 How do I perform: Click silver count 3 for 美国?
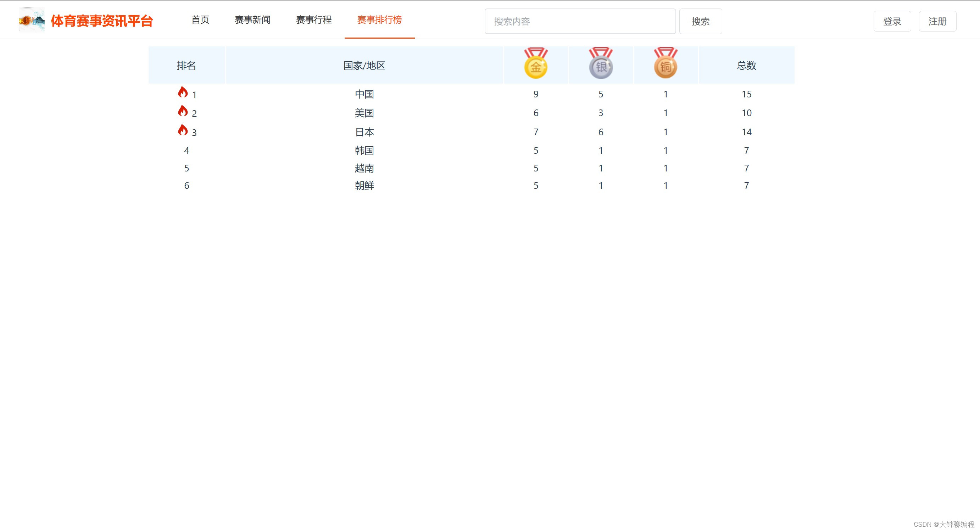click(x=601, y=113)
